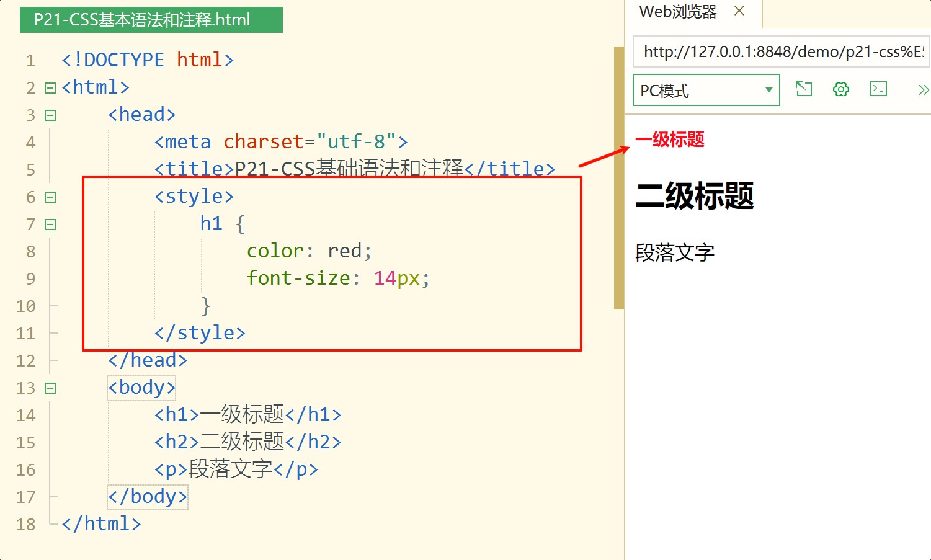Image resolution: width=931 pixels, height=560 pixels.
Task: Click the meta charset="utf-8" line
Action: (281, 142)
